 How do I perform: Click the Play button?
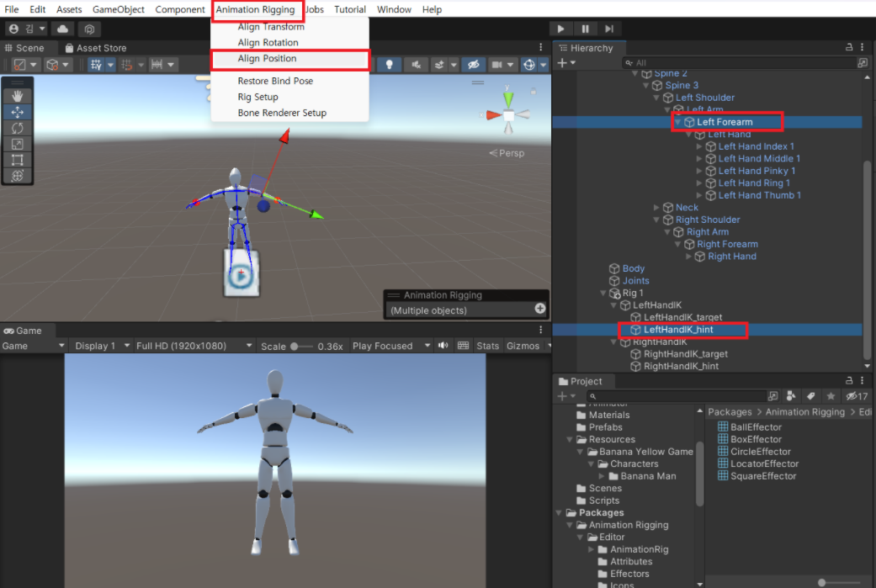click(560, 29)
